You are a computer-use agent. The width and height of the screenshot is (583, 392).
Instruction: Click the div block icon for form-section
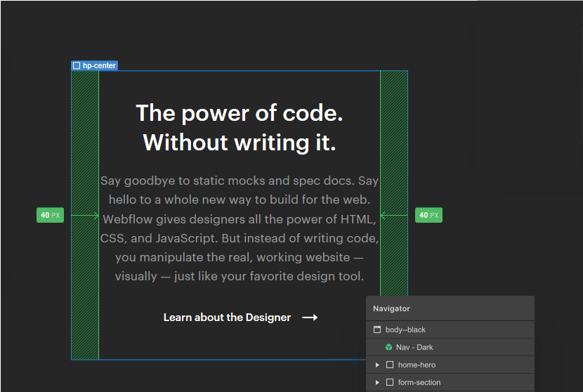tap(390, 382)
